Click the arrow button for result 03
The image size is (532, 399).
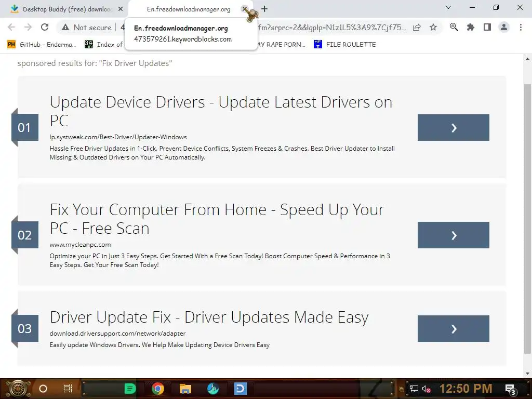pos(453,328)
